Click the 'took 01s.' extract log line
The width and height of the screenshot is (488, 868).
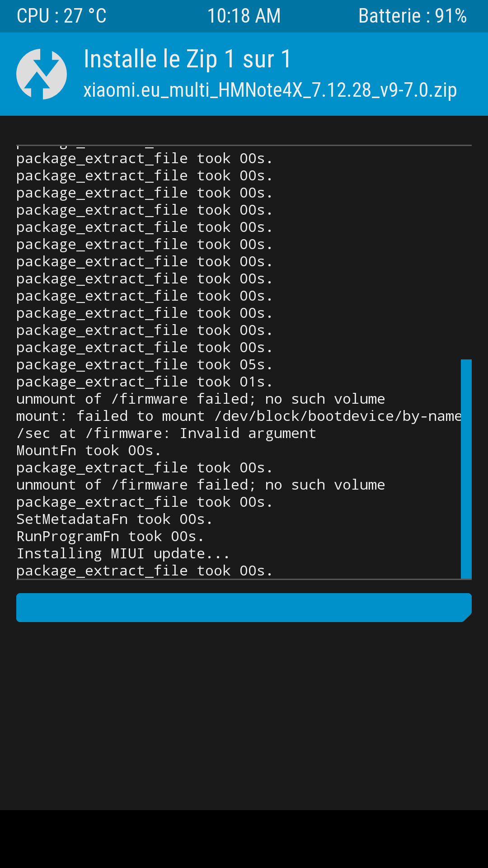145,382
